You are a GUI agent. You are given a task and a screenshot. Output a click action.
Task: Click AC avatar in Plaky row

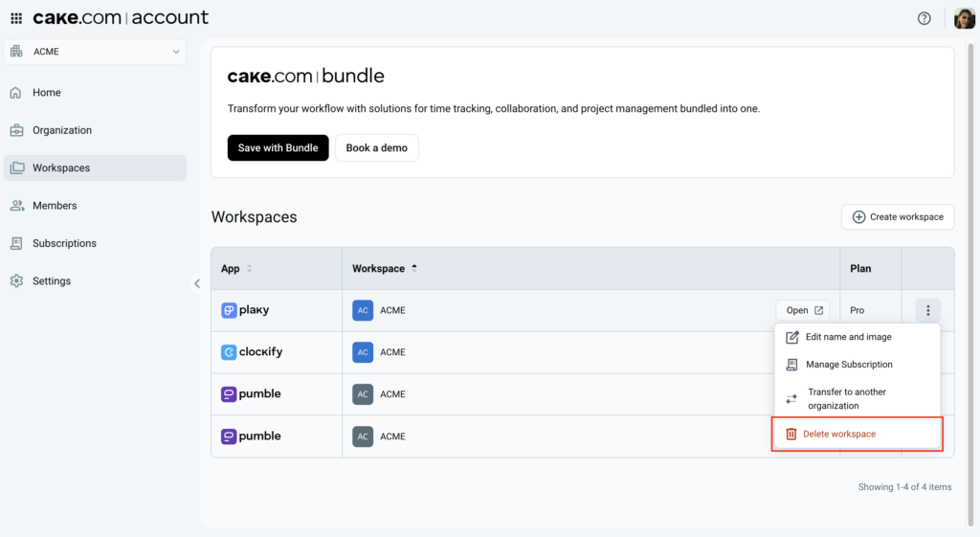[363, 310]
